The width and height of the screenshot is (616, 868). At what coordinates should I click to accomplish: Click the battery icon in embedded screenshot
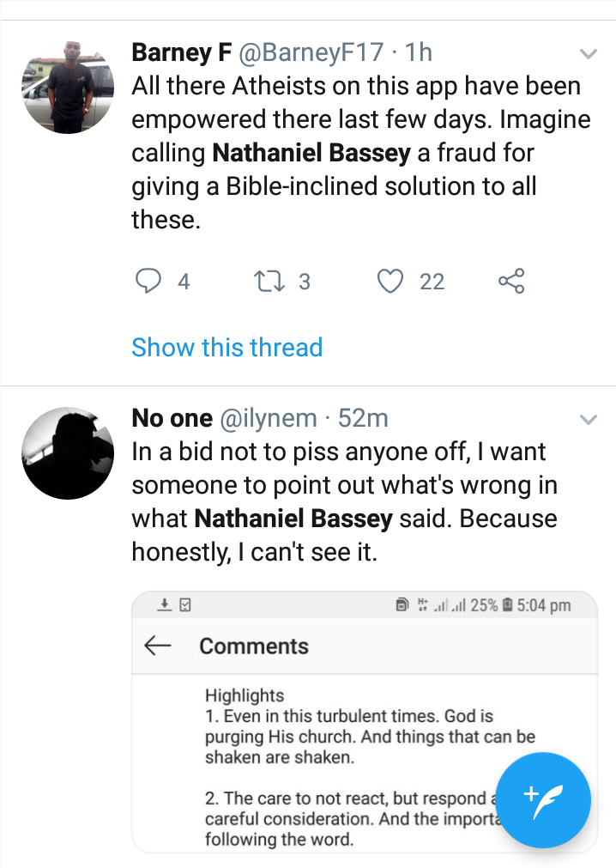tap(507, 605)
